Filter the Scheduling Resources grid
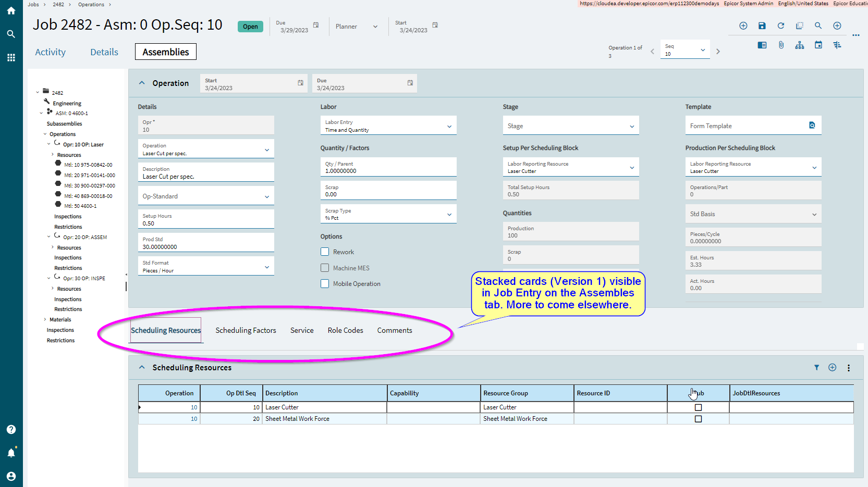Image resolution: width=868 pixels, height=487 pixels. (817, 368)
